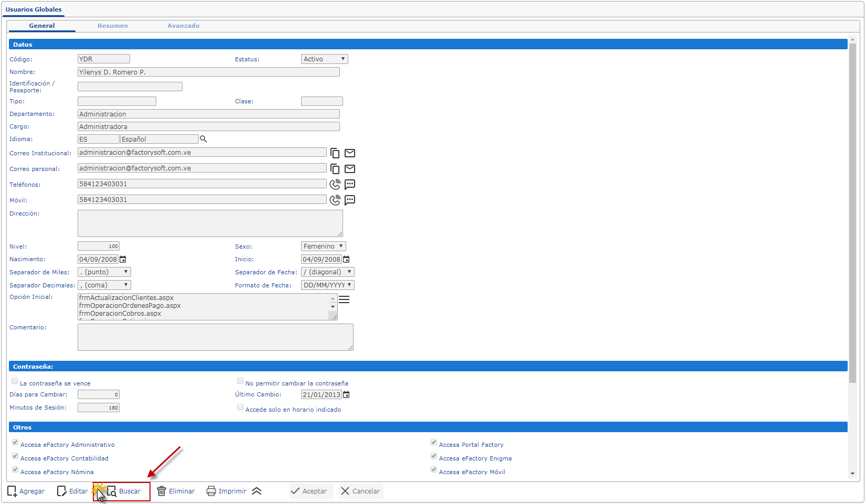Image resolution: width=866 pixels, height=504 pixels.
Task: Send email to Correo personal envelope icon
Action: [350, 169]
